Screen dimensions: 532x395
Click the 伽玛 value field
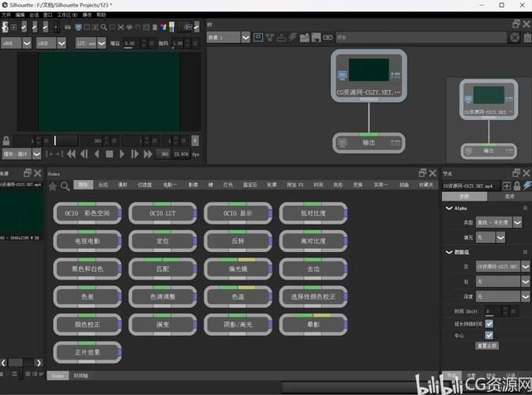coord(178,43)
